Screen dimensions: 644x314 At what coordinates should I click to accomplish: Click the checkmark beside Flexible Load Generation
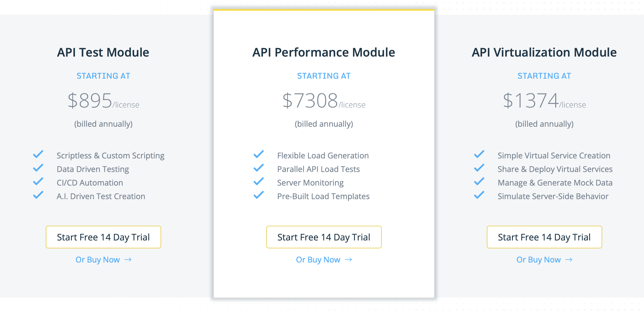click(x=258, y=154)
